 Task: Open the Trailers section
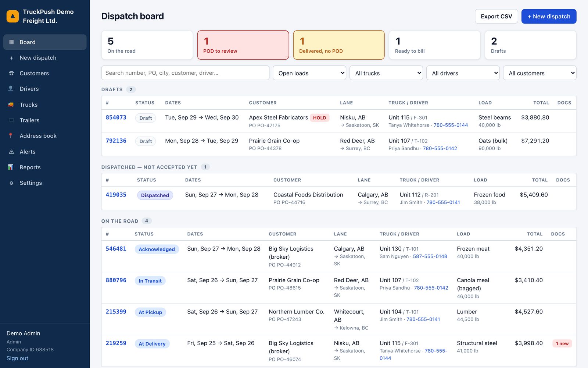pos(45,120)
